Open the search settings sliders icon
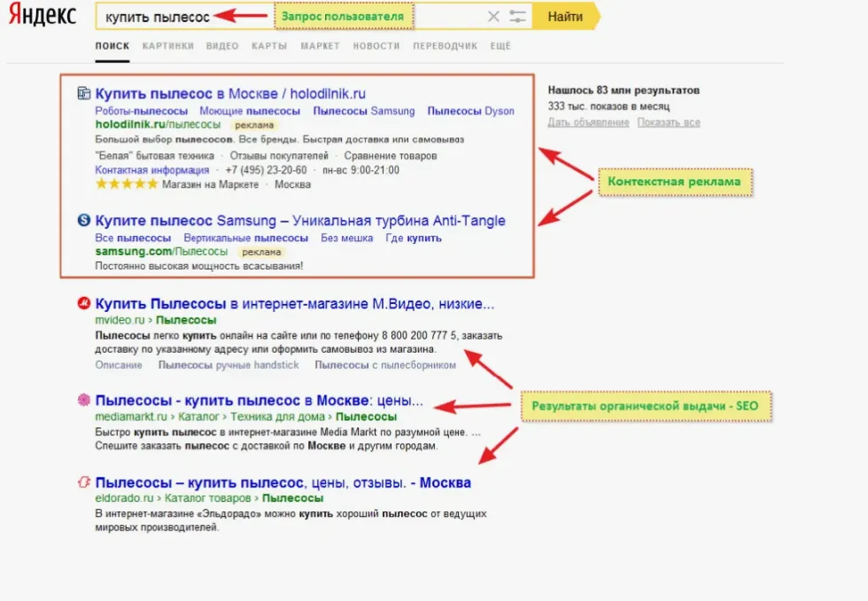The image size is (868, 601). [518, 17]
